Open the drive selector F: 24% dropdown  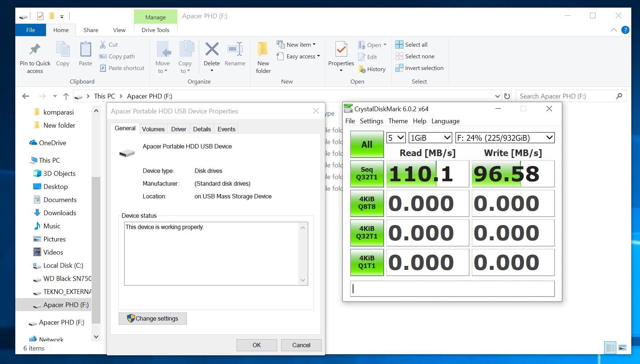coord(505,138)
